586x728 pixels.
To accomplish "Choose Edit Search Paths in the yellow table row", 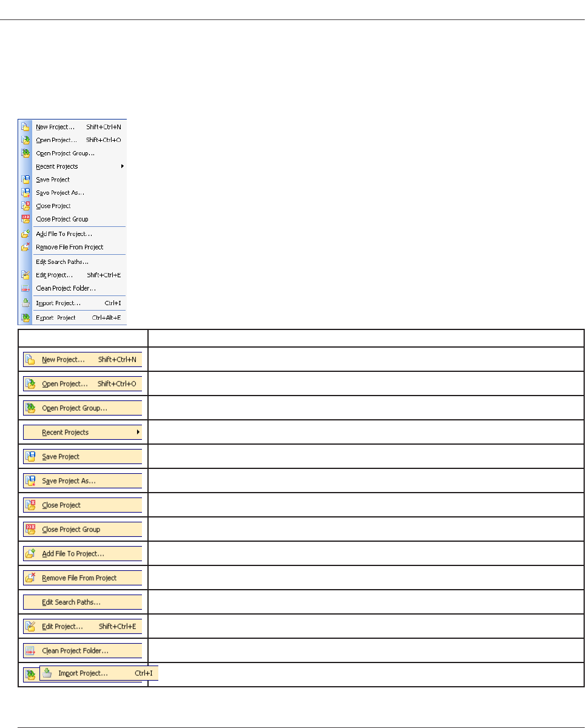I will point(83,602).
